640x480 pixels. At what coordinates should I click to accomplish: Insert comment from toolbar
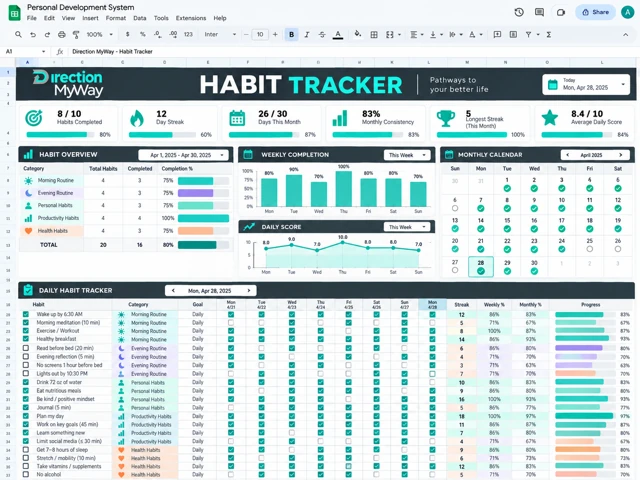point(497,35)
